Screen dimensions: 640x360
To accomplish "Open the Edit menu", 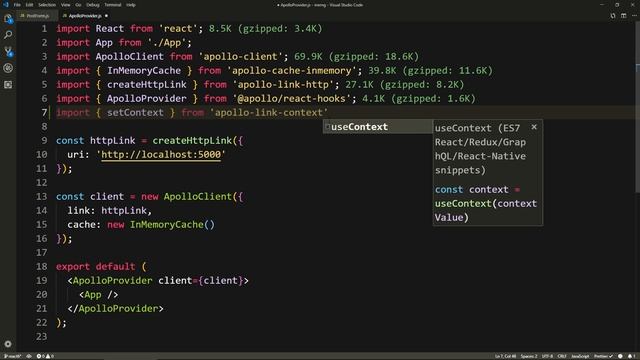I will pos(29,5).
